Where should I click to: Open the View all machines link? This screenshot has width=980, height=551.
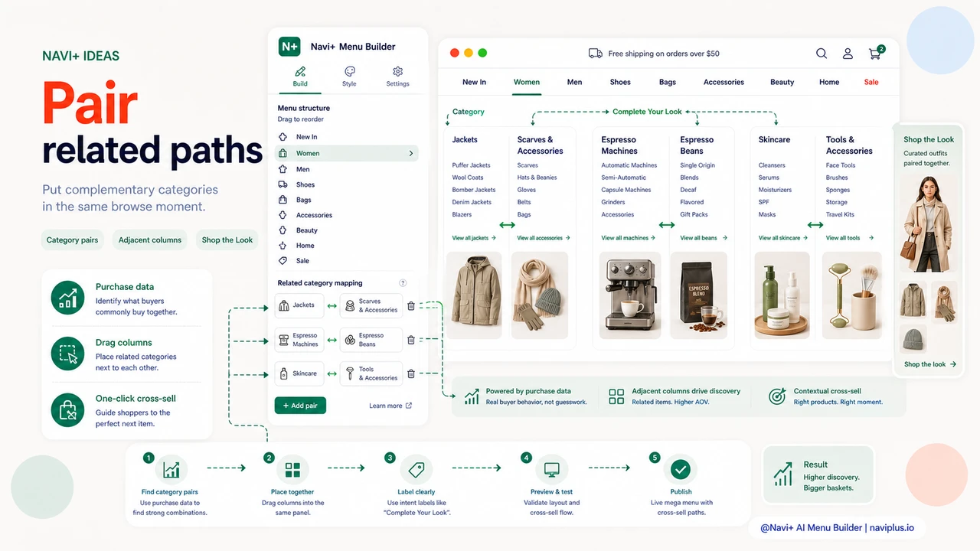coord(629,238)
